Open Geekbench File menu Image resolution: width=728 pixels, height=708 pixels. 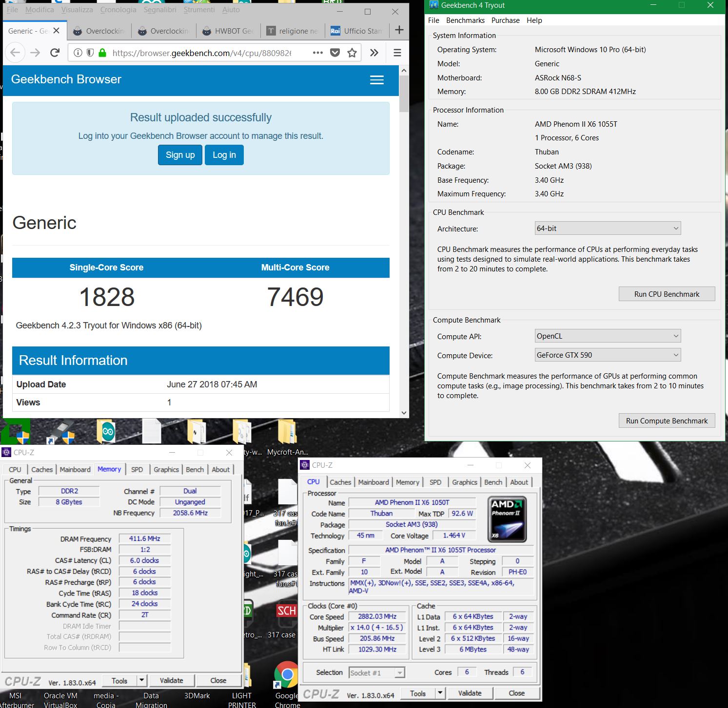pos(433,20)
